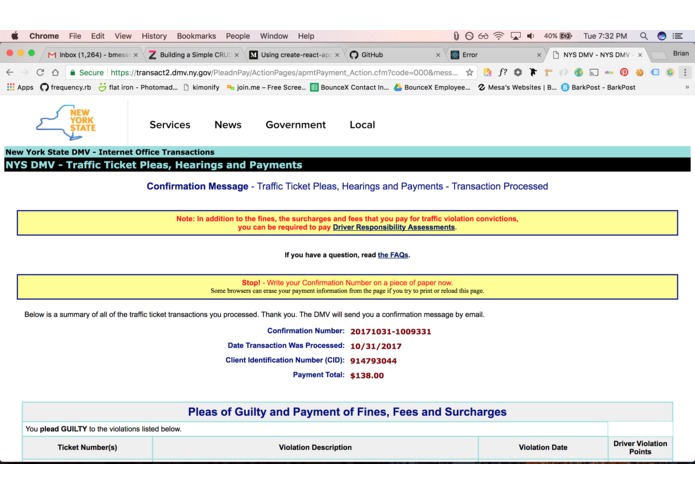Open the Driver Responsibility Assessments link
695x494 pixels.
394,227
